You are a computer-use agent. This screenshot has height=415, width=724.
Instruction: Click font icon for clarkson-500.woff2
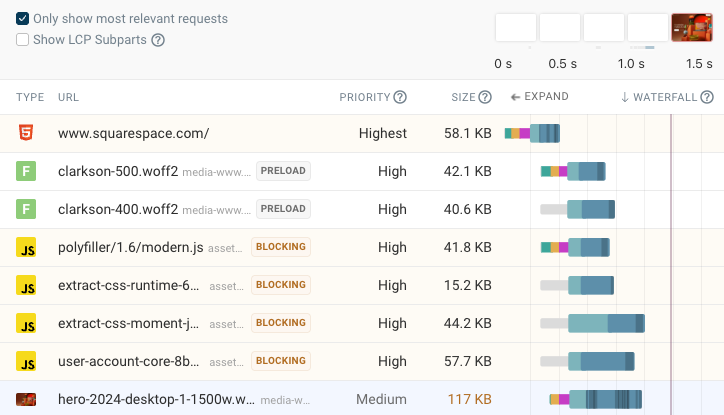[x=26, y=171]
